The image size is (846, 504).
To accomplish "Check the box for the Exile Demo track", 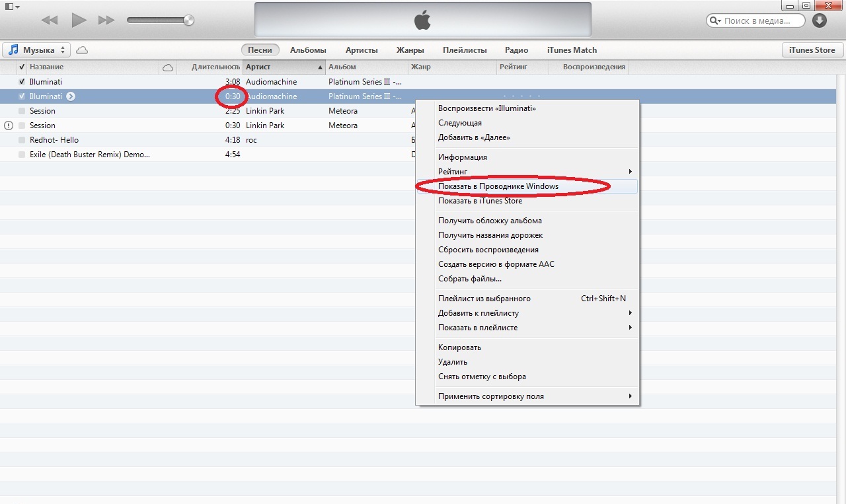I will (x=22, y=155).
